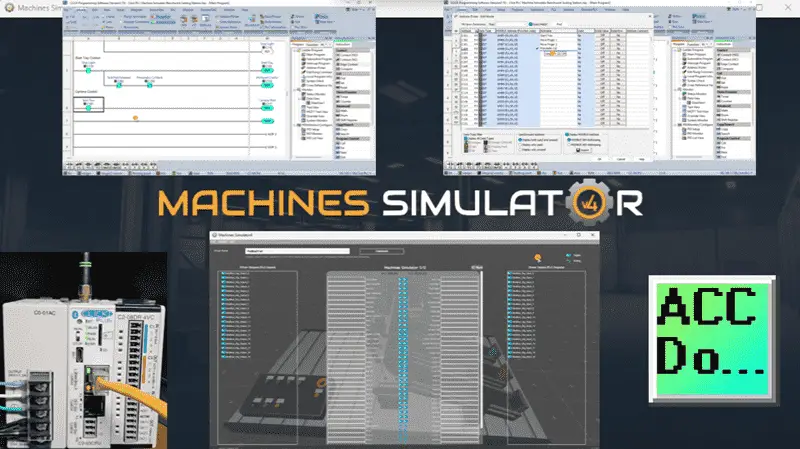This screenshot has width=800, height=449.
Task: Select the output coil on Start Tray Control rung
Action: tap(267, 70)
